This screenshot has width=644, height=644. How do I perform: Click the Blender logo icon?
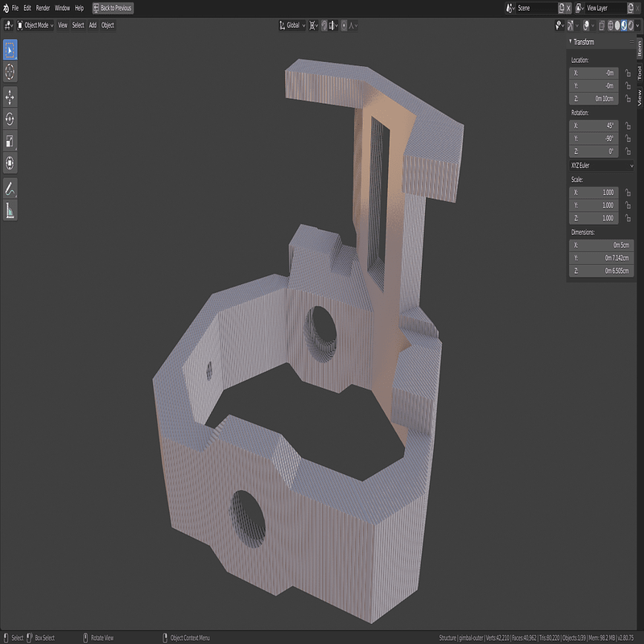click(6, 8)
